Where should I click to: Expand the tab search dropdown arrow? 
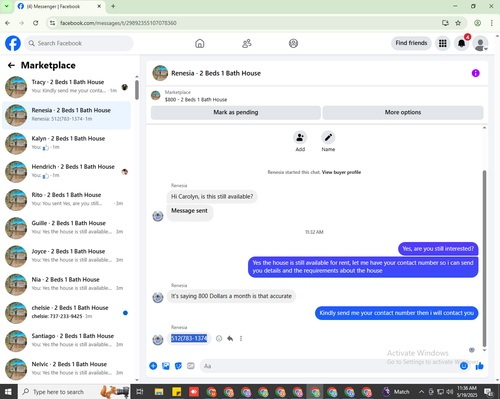pos(6,6)
